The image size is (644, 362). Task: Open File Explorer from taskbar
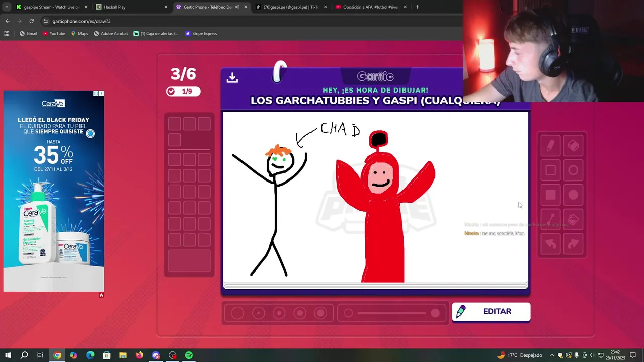pyautogui.click(x=123, y=355)
